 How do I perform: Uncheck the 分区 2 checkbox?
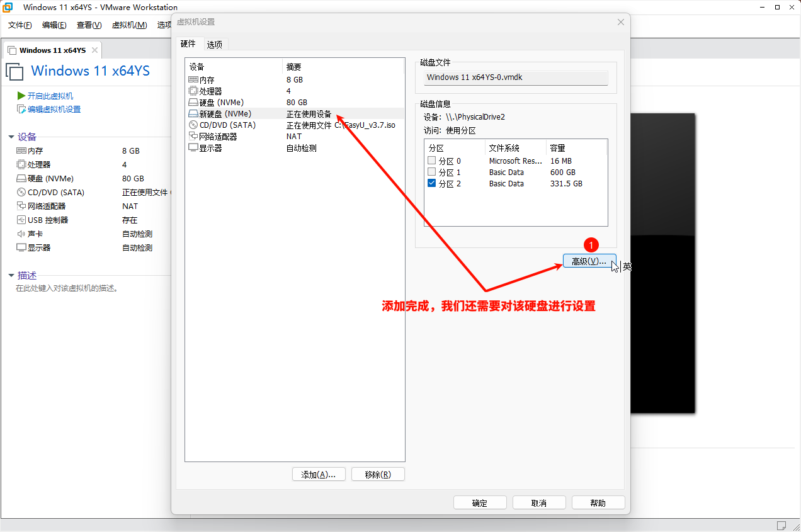click(x=431, y=184)
